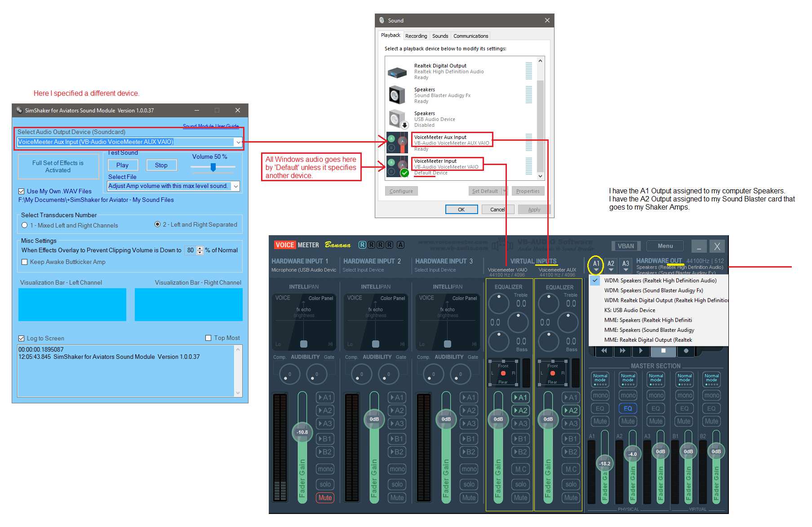Toggle mono on B2 master bus

pos(712,395)
